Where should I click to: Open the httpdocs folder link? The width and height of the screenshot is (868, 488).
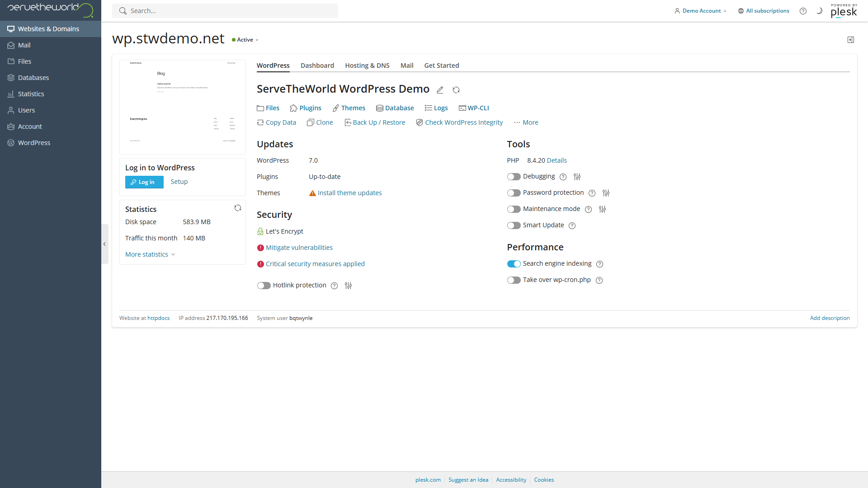point(158,318)
